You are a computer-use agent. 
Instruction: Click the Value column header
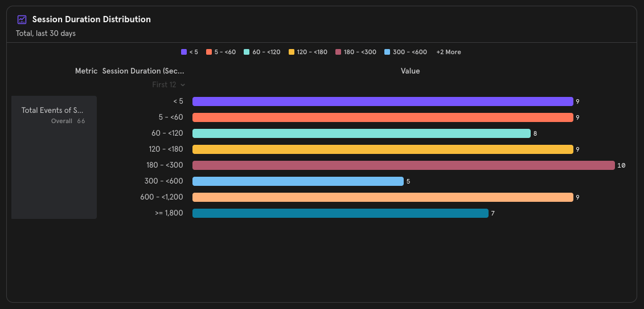point(410,71)
